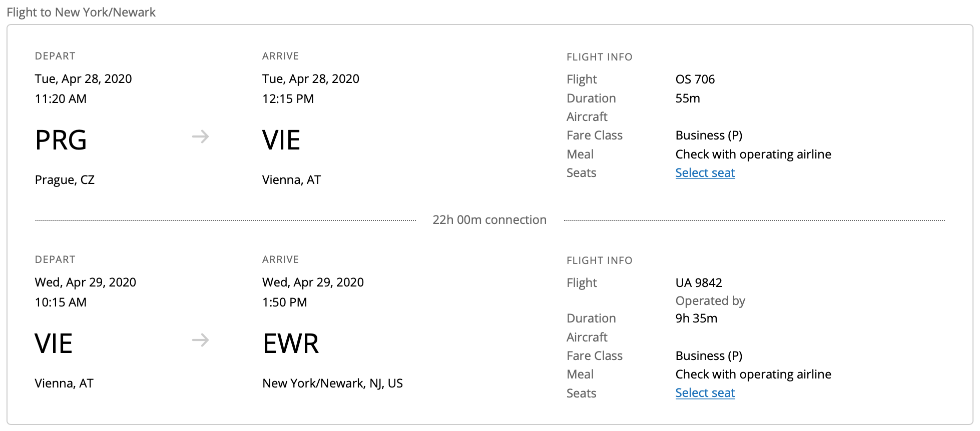
Task: Click the arrow between VIE and EWR
Action: pyautogui.click(x=200, y=340)
